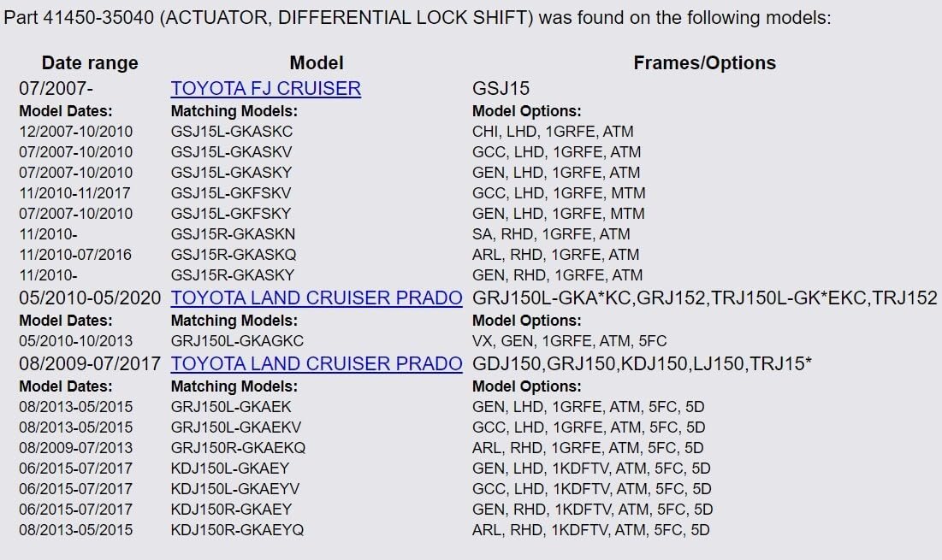Image resolution: width=942 pixels, height=560 pixels.
Task: Click the Model column header
Action: point(317,63)
